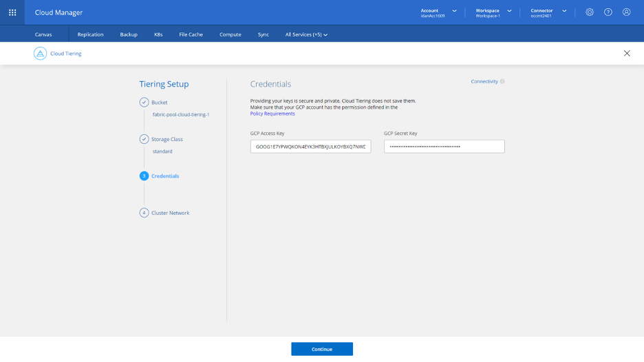Close the Cloud Tiering panel

click(x=627, y=54)
